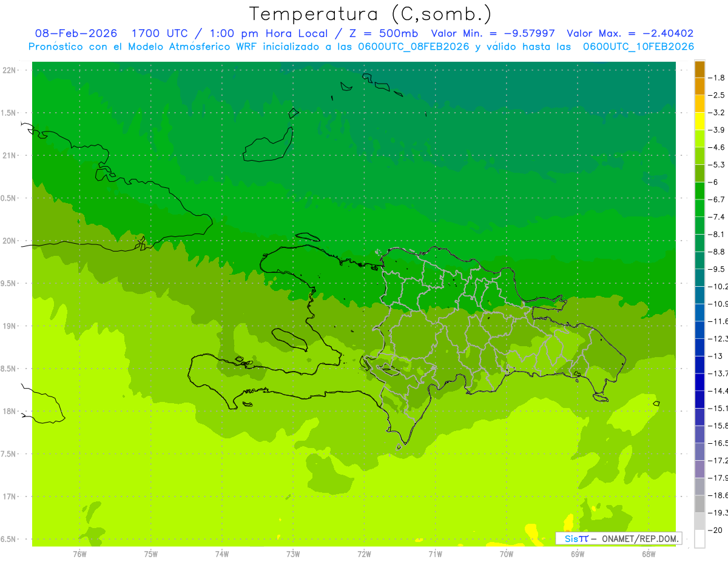The width and height of the screenshot is (728, 562).
Task: Click the 72W longitude axis label
Action: (364, 554)
